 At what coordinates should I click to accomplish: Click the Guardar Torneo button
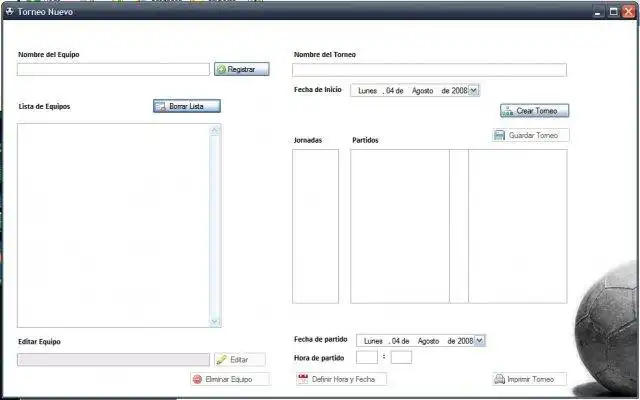531,135
